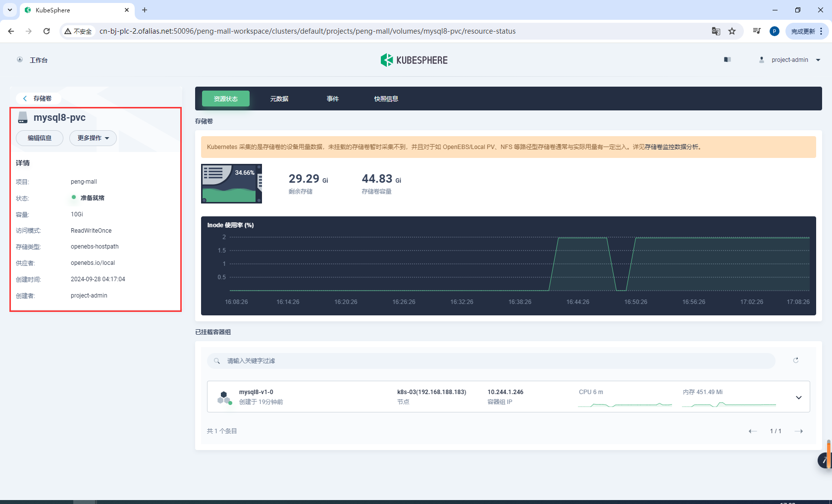This screenshot has height=504, width=832.
Task: Switch to the 快照信息 tab
Action: pos(386,99)
